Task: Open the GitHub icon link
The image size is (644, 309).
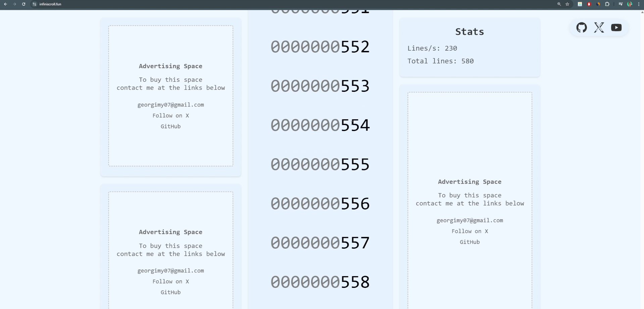Action: 582,27
